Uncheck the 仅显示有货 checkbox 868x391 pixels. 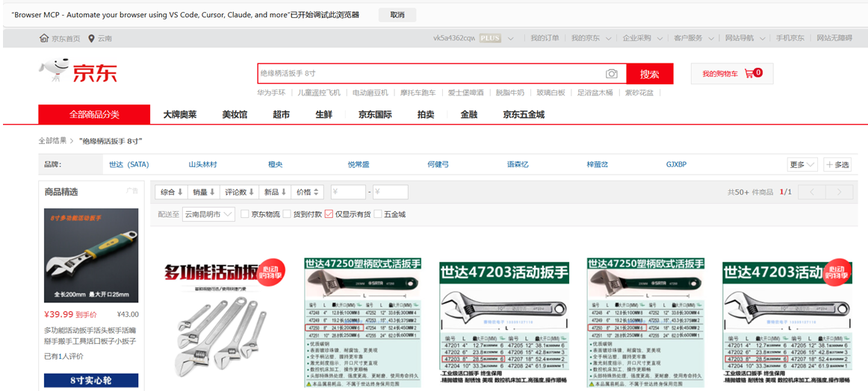tap(329, 214)
